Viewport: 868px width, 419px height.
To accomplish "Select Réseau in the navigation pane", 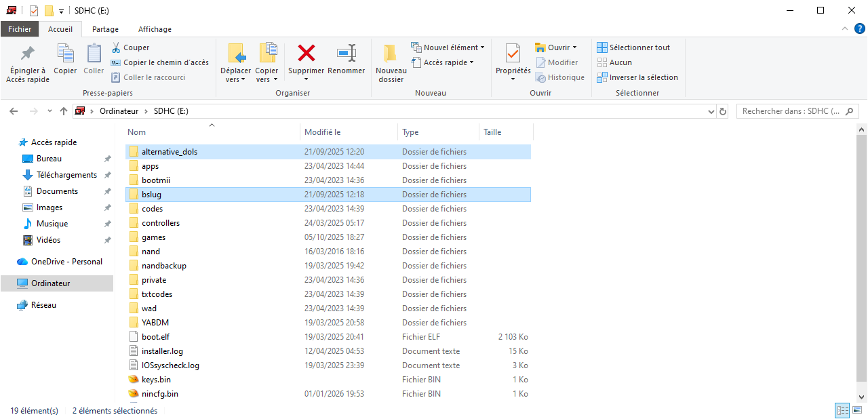I will (43, 305).
